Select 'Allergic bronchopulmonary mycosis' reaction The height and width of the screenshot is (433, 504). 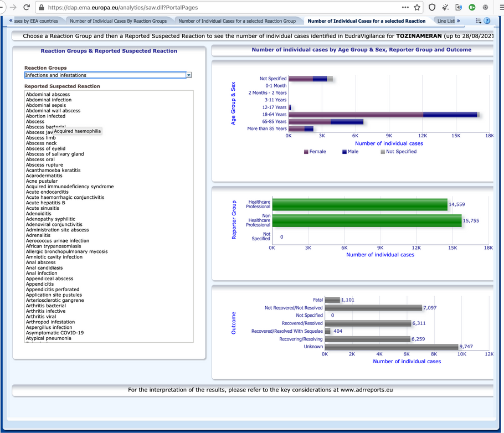pos(67,251)
